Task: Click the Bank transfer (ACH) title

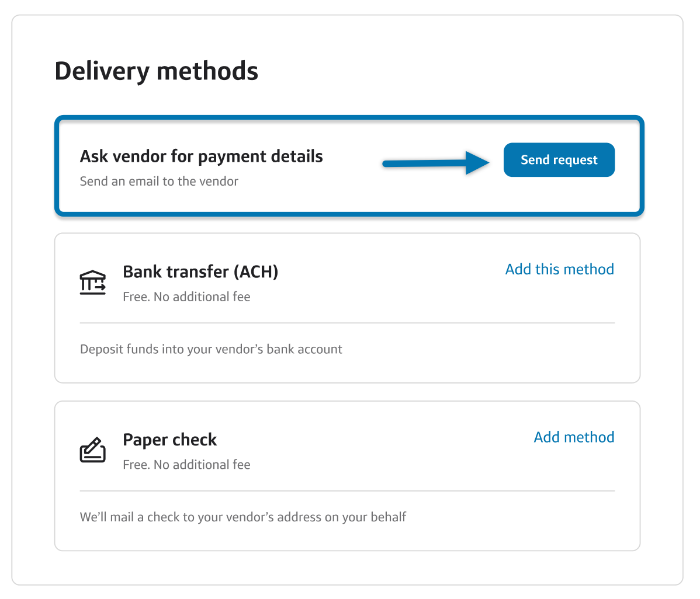Action: (200, 271)
